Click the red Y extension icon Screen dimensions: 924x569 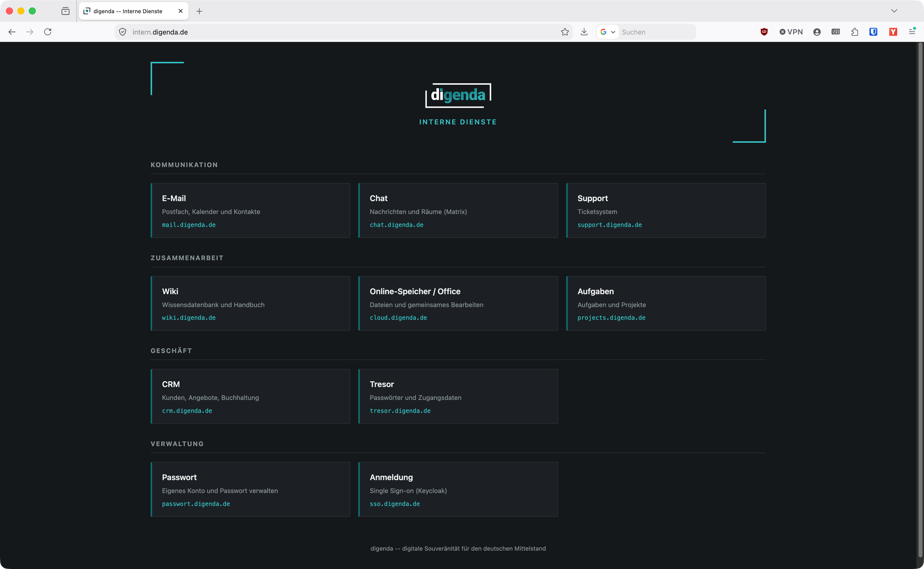tap(893, 32)
